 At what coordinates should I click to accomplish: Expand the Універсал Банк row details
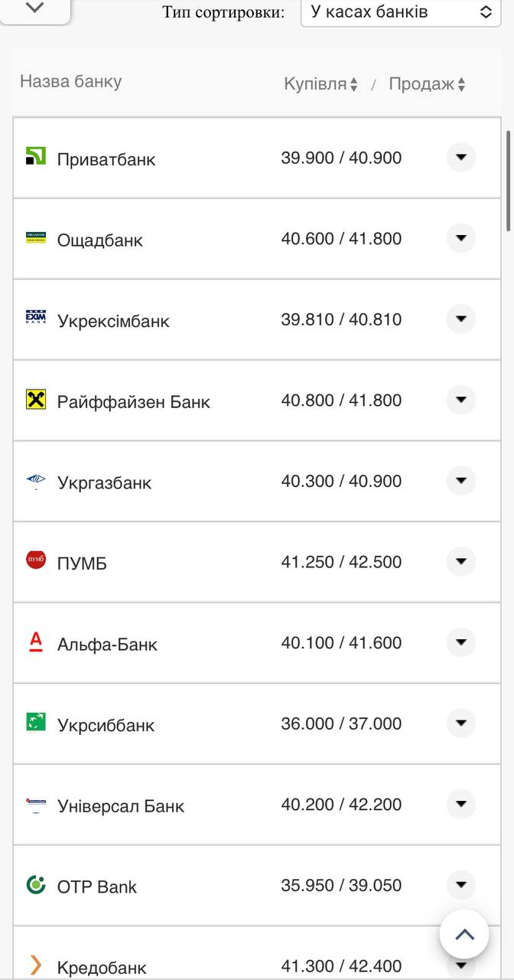click(460, 804)
